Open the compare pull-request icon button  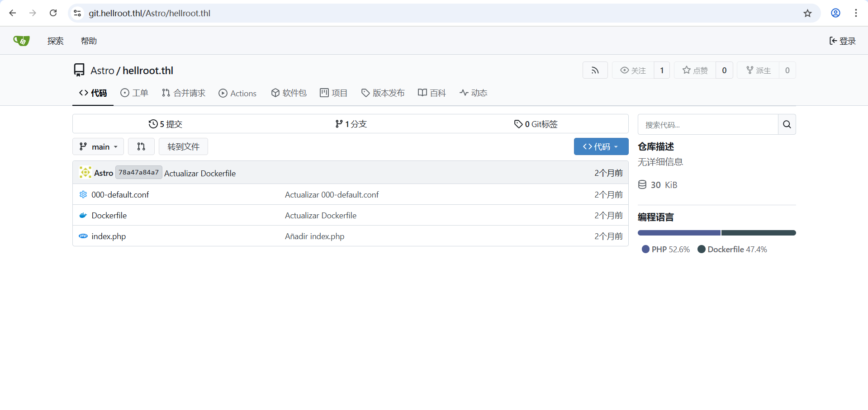pos(141,146)
